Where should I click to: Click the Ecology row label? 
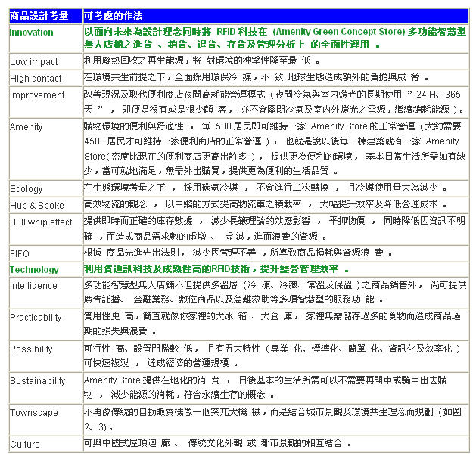pyautogui.click(x=26, y=189)
